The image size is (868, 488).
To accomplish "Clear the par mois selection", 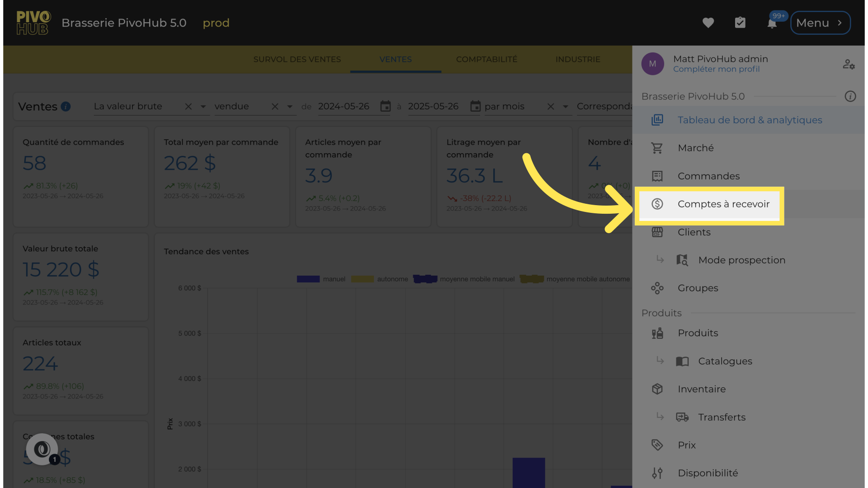I will [x=550, y=107].
